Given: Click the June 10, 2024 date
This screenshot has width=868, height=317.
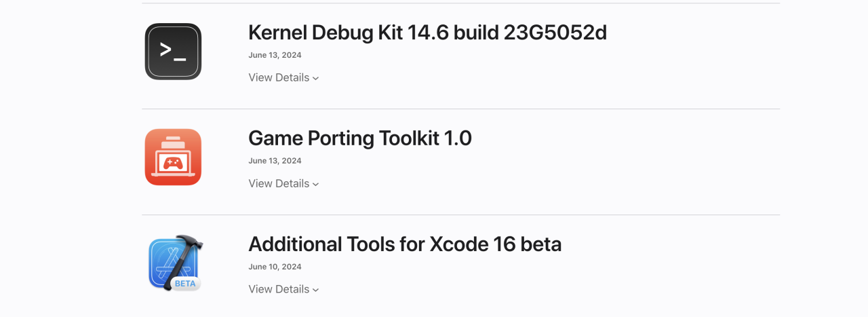Looking at the screenshot, I should [x=275, y=267].
